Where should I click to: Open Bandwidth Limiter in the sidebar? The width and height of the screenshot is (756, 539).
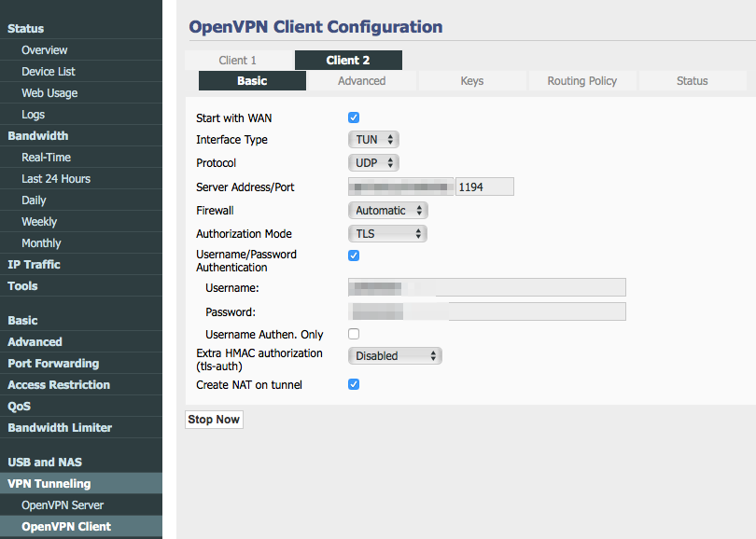[x=81, y=427]
